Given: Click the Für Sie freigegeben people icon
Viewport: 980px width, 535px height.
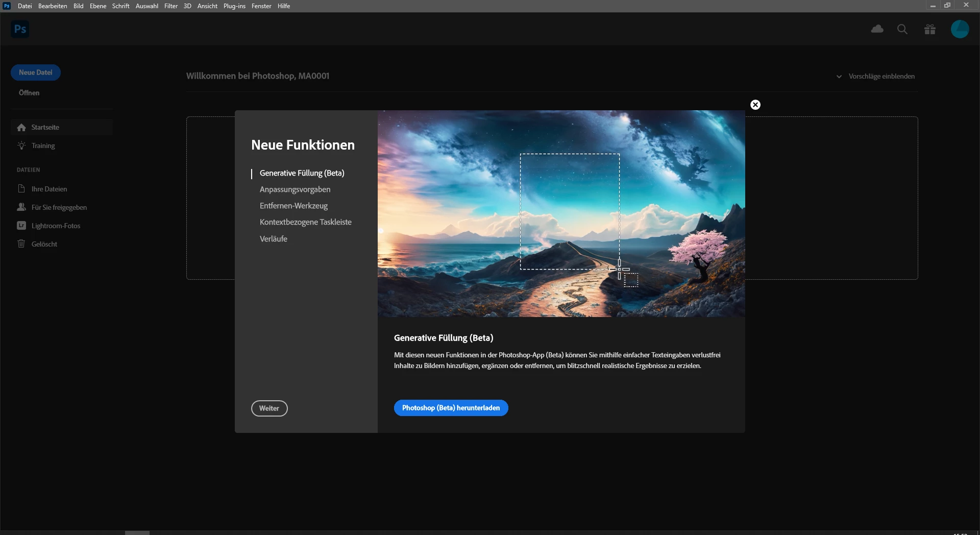Looking at the screenshot, I should point(21,207).
